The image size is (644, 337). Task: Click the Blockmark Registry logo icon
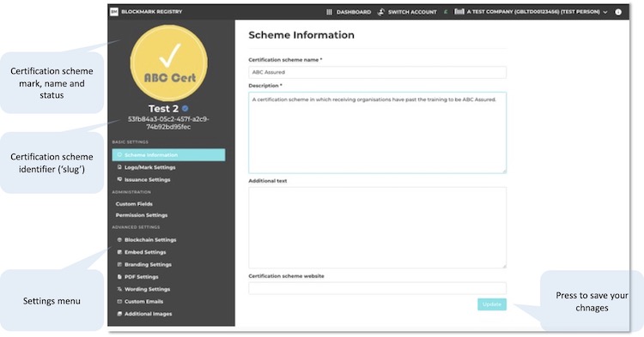tap(114, 12)
